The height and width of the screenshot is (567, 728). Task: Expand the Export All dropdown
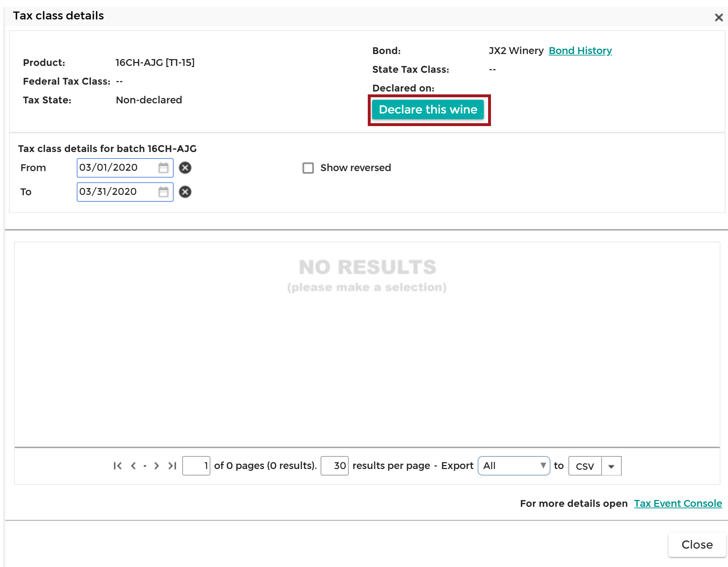point(514,466)
